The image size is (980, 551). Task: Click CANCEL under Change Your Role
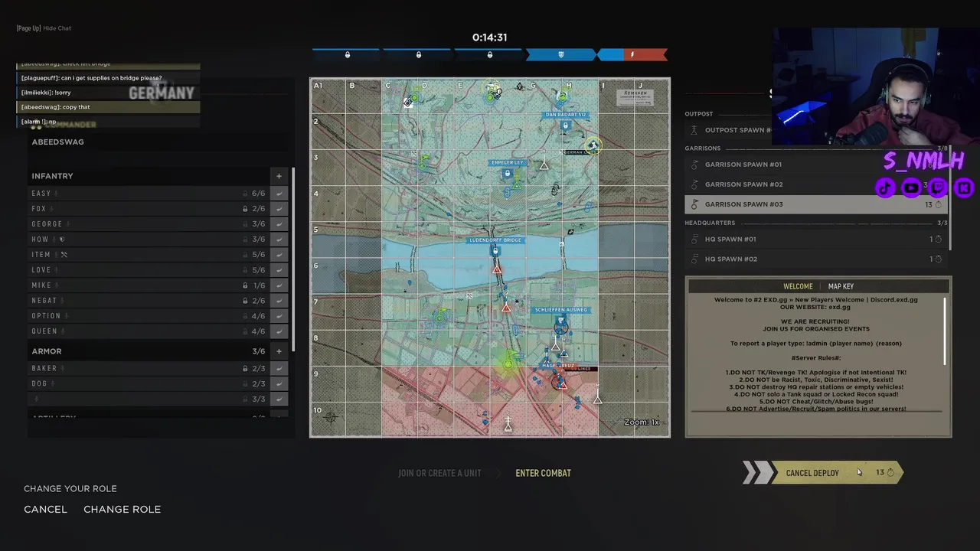tap(45, 510)
